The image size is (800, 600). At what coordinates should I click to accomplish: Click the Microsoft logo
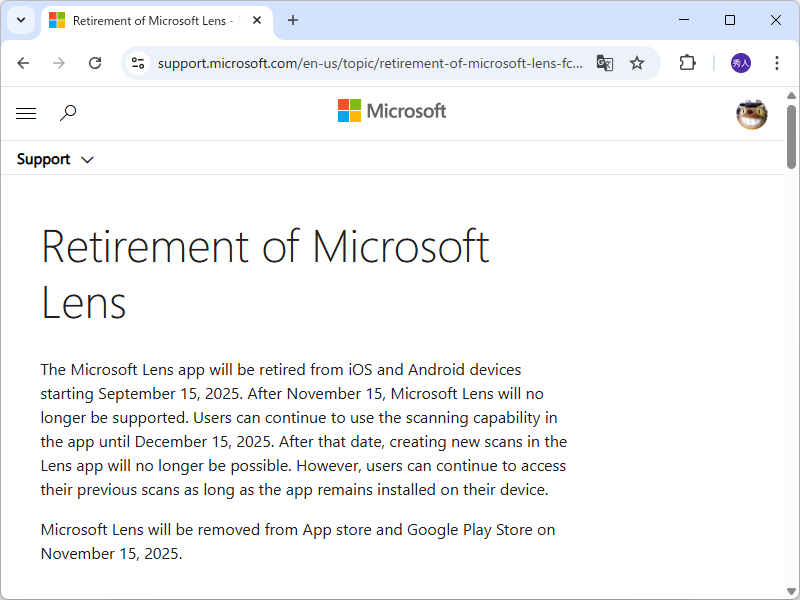[391, 111]
